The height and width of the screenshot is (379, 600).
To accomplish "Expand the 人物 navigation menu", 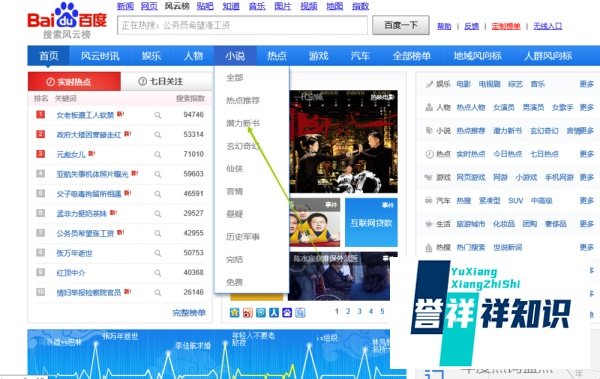I will (193, 56).
